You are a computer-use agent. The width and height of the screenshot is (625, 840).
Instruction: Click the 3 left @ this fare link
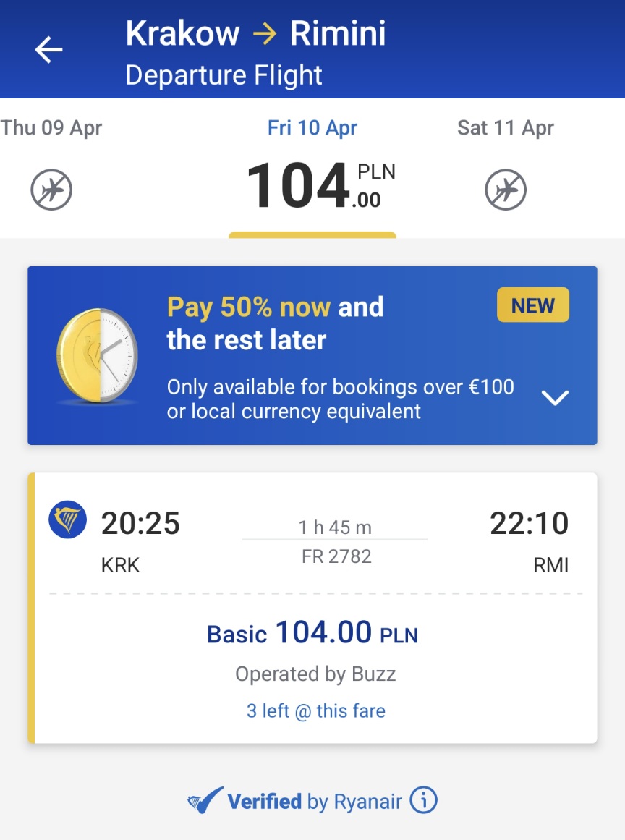tap(316, 711)
